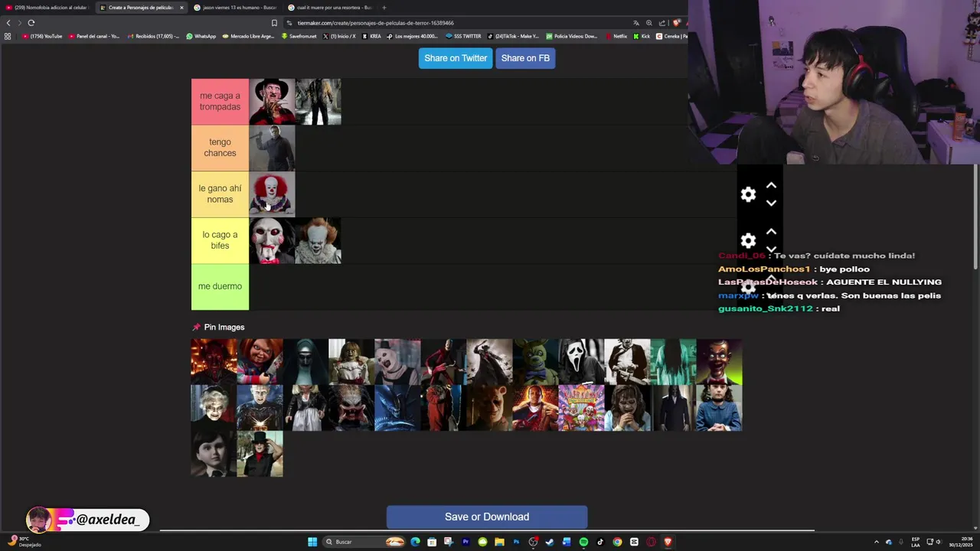Screen dimensions: 980x551
Task: Open Snipping Tool from the taskbar
Action: pos(449,542)
